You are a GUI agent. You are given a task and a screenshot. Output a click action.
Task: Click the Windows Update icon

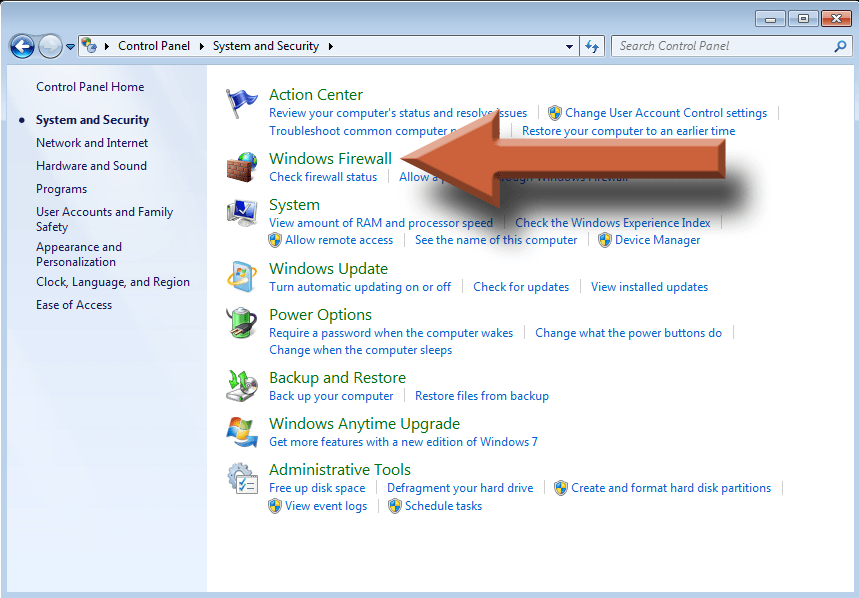[242, 277]
